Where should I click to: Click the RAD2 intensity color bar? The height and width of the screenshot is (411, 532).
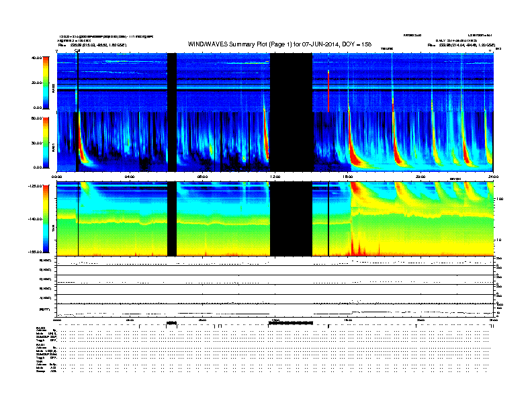point(46,83)
